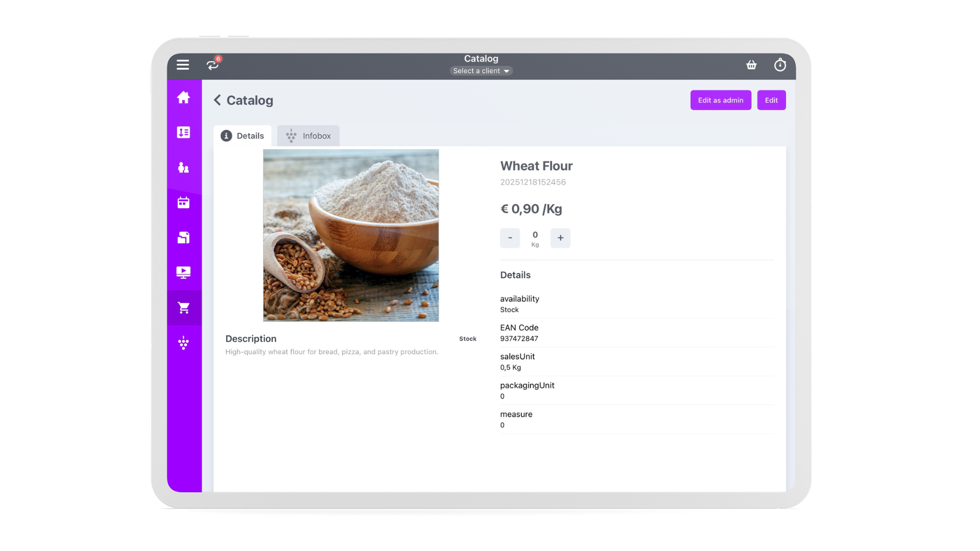Select the order list sidebar icon

coord(184,132)
